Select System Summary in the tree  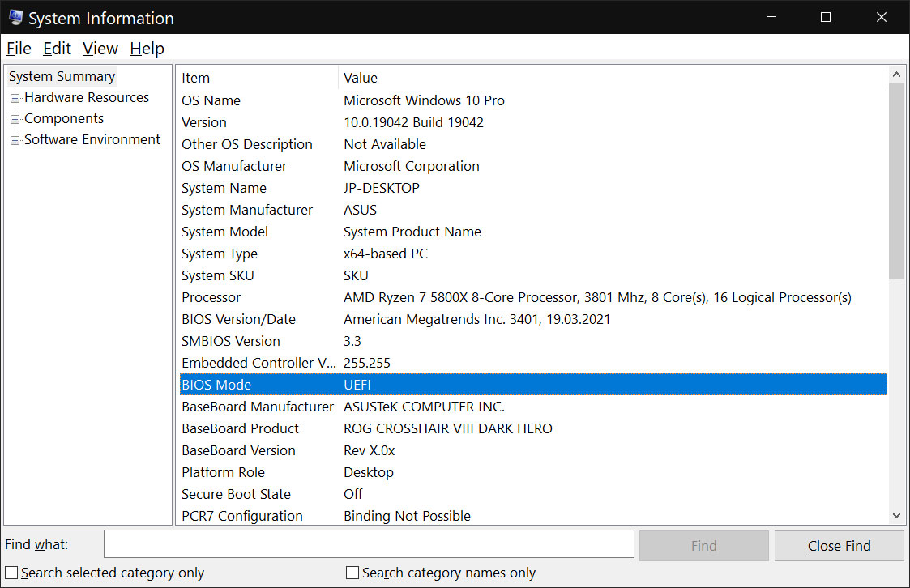(x=62, y=77)
